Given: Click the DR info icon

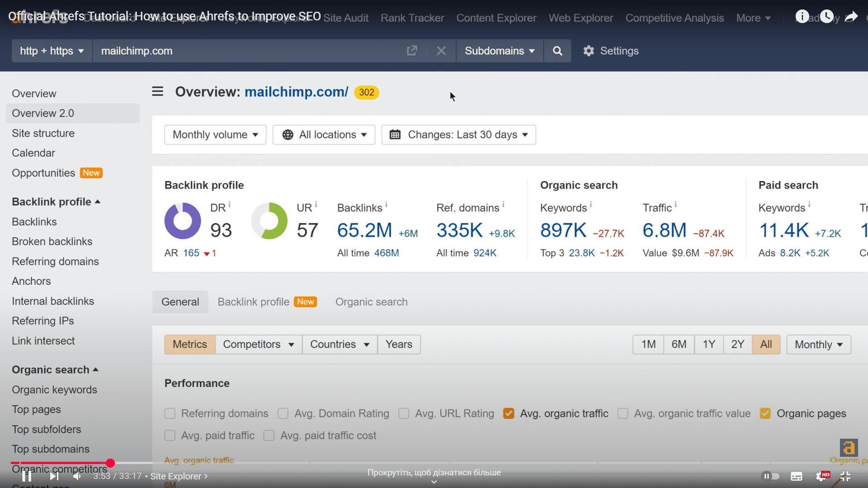Looking at the screenshot, I should tap(229, 205).
